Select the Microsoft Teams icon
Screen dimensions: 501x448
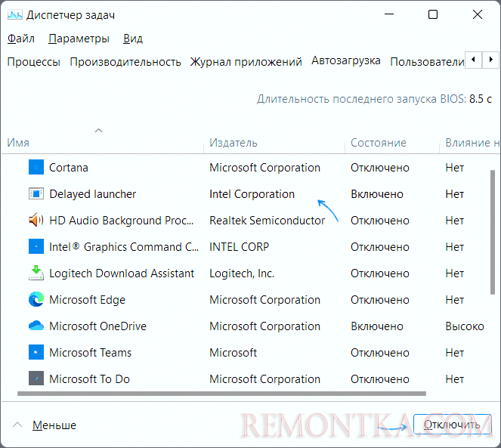tap(36, 352)
